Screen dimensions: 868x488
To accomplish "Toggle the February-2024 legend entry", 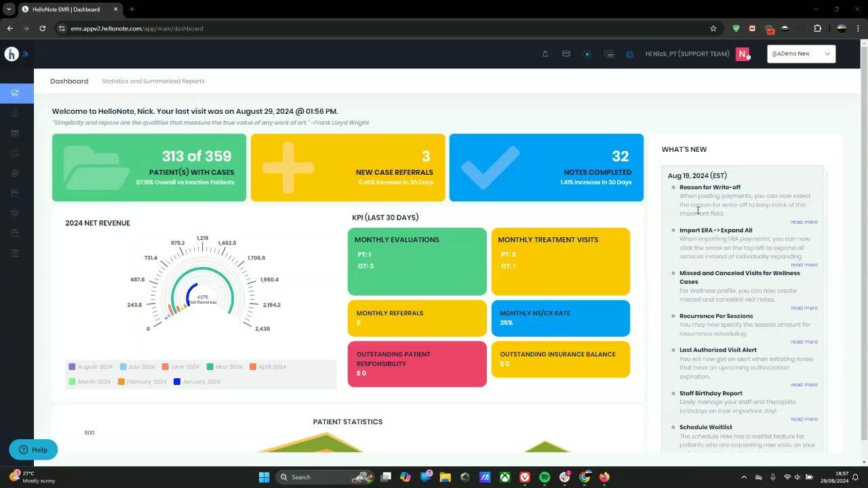I will point(142,382).
